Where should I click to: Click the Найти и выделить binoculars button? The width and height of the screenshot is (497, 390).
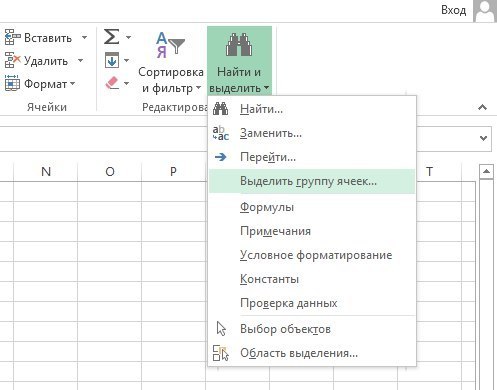click(239, 61)
